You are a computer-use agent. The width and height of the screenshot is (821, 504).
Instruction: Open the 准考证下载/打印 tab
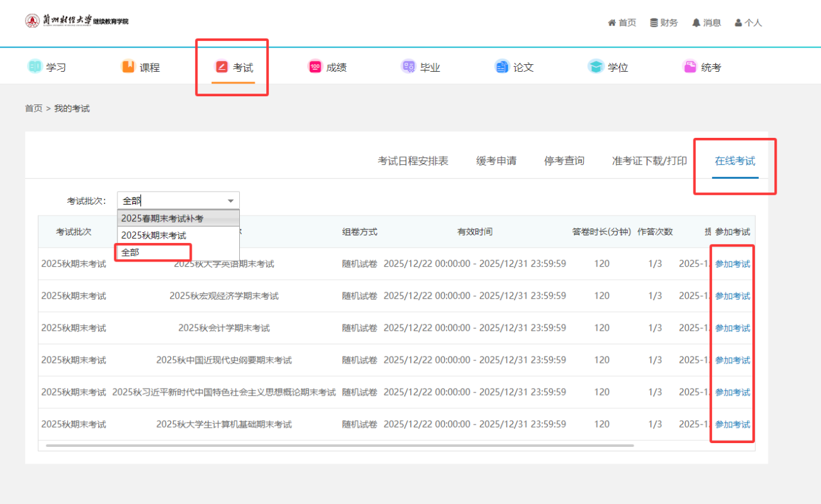click(x=649, y=161)
